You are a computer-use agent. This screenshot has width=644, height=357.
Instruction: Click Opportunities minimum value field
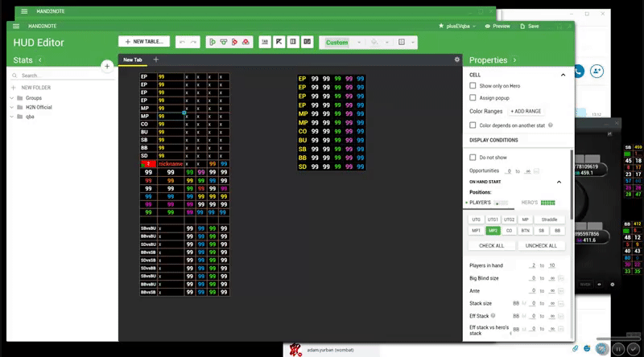(509, 171)
